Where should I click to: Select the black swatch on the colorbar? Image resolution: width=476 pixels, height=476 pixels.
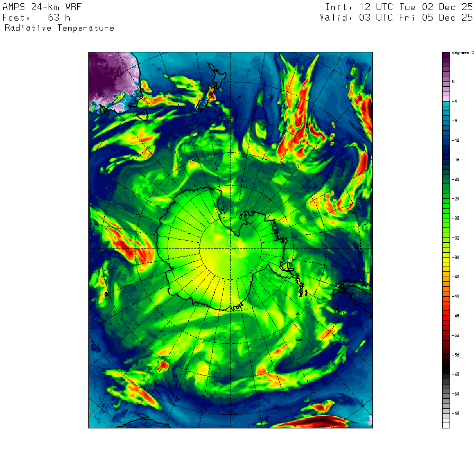[446, 369]
